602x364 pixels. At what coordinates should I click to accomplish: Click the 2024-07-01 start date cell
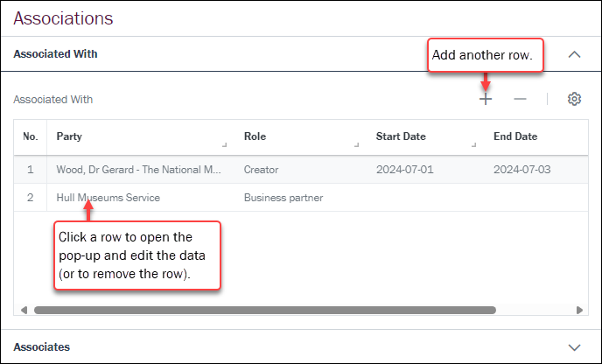click(404, 170)
